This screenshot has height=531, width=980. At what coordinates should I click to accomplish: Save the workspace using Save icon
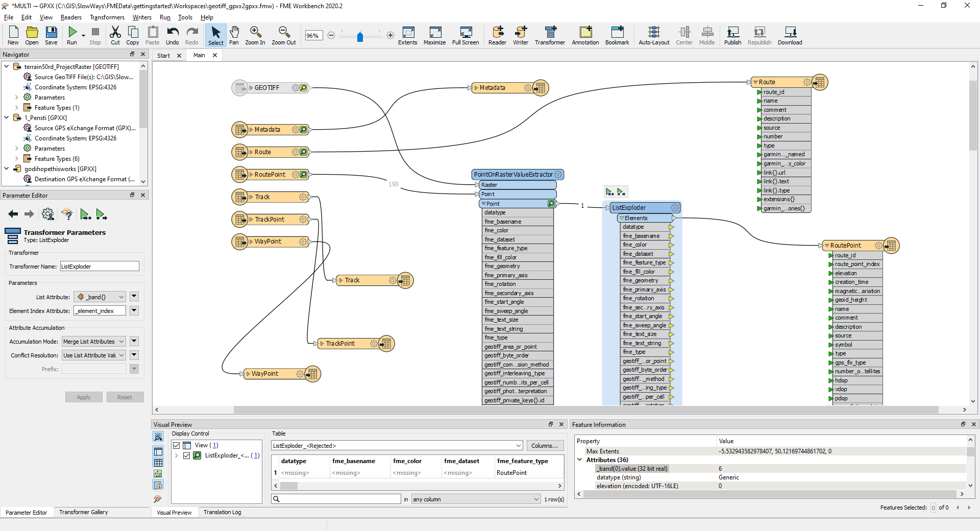[51, 35]
